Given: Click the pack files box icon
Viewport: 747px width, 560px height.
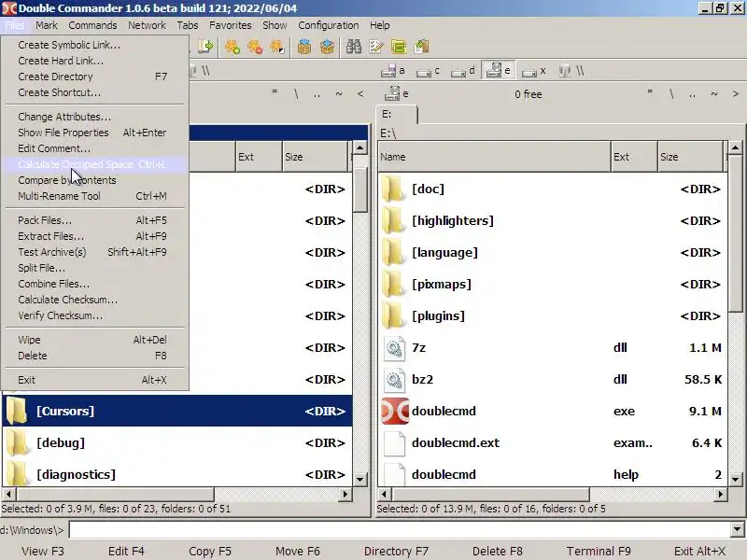Looking at the screenshot, I should (x=304, y=47).
